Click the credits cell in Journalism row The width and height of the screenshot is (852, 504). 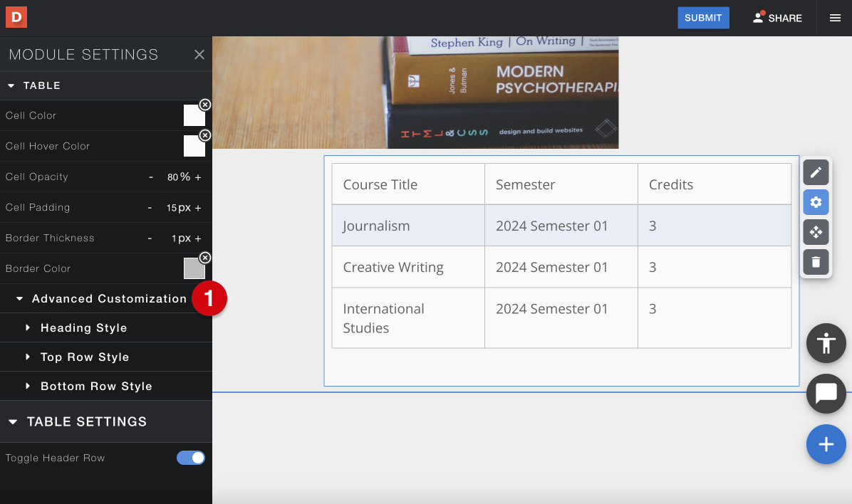pos(715,226)
